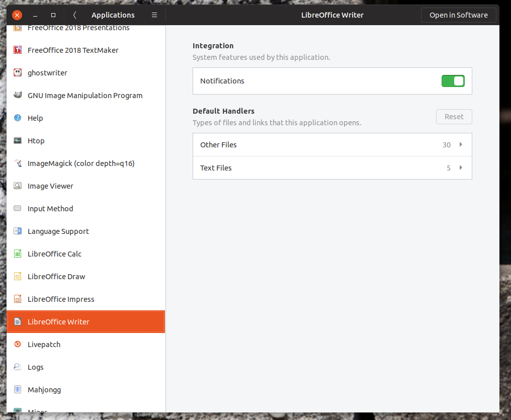Click the ghostwriter app icon
The height and width of the screenshot is (420, 511).
point(18,72)
